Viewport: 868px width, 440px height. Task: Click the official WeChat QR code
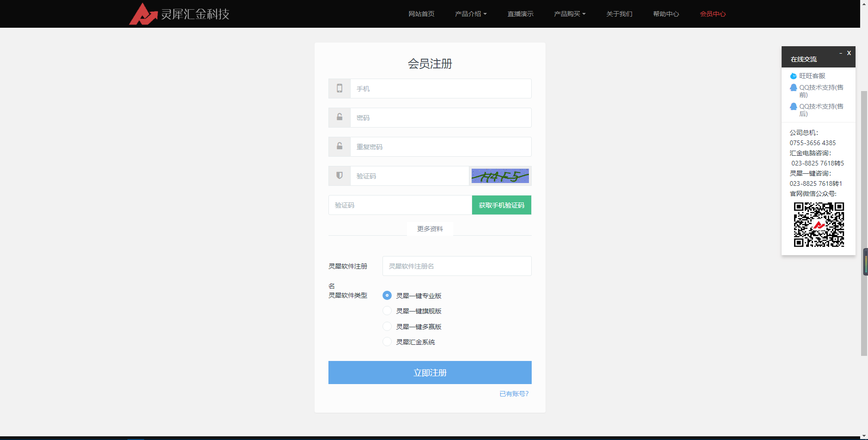819,225
